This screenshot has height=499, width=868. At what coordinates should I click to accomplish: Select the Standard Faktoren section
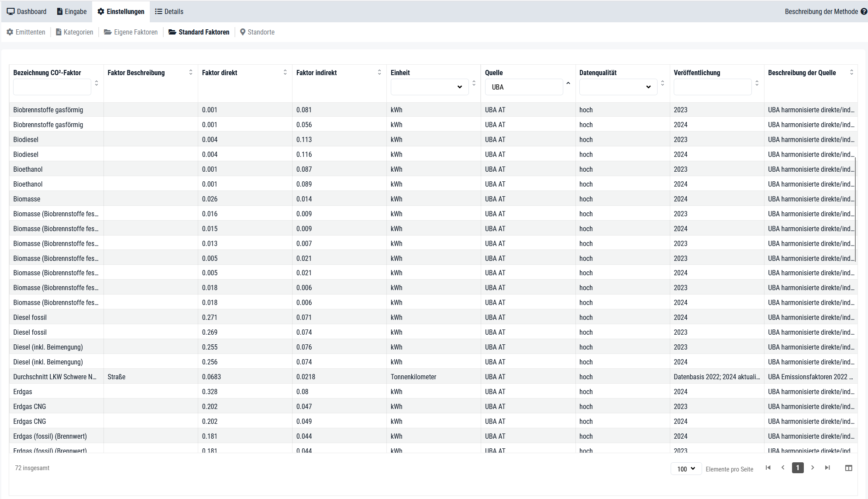click(x=199, y=32)
